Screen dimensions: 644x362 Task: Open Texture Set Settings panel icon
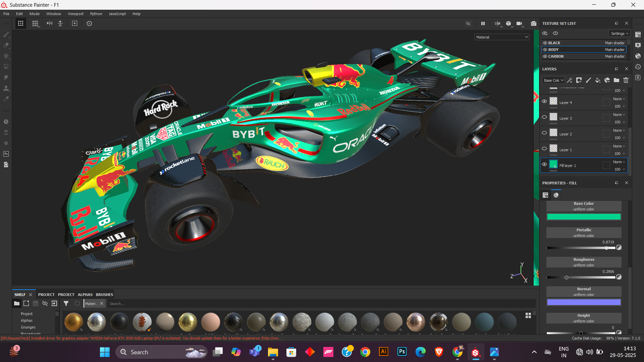638,35
